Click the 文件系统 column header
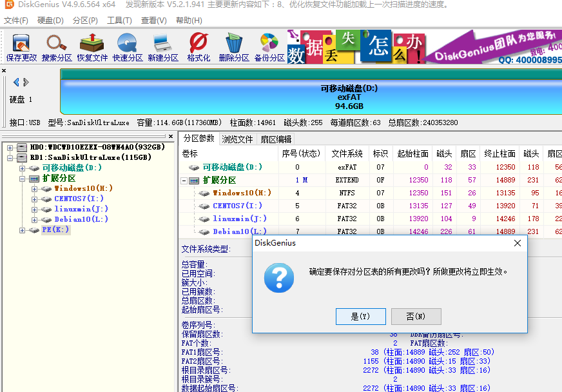Screen dimensions: 562x392 [x=347, y=154]
